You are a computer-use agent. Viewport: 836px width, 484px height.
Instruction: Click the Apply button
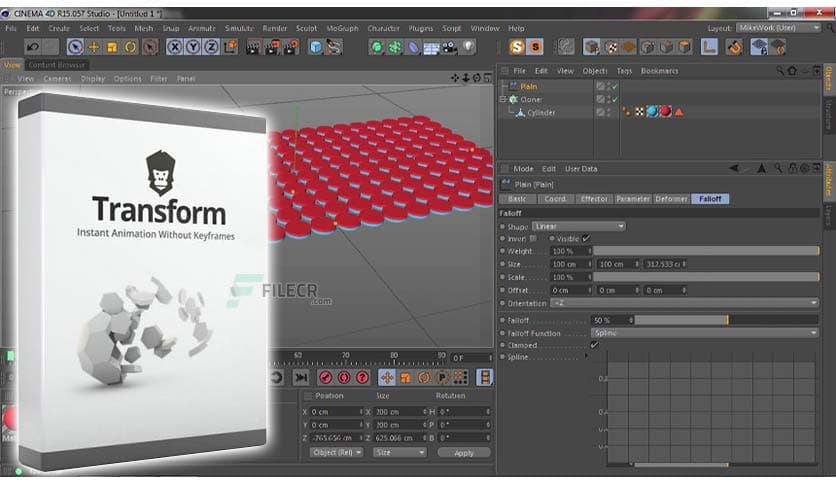(464, 453)
